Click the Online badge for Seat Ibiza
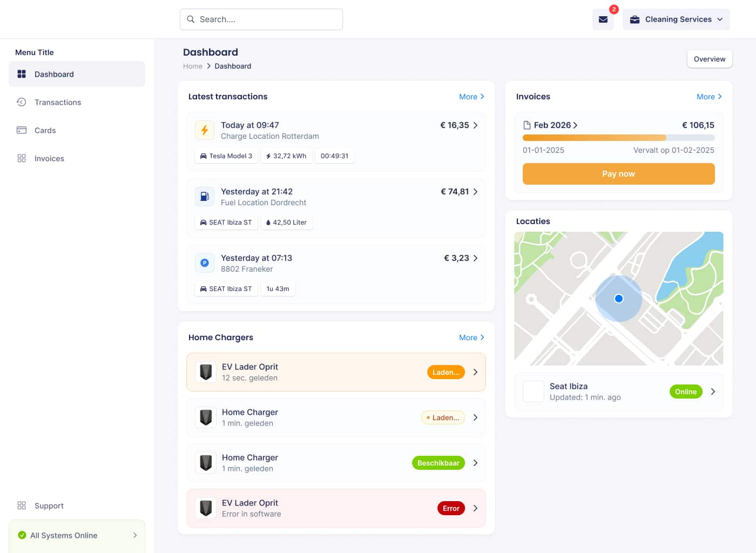 point(686,391)
